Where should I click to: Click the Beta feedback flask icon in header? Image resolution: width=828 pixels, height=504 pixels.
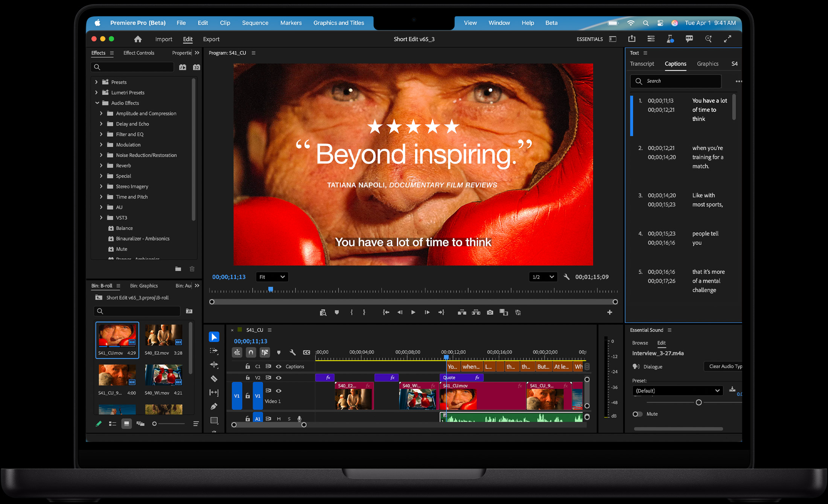pos(670,39)
